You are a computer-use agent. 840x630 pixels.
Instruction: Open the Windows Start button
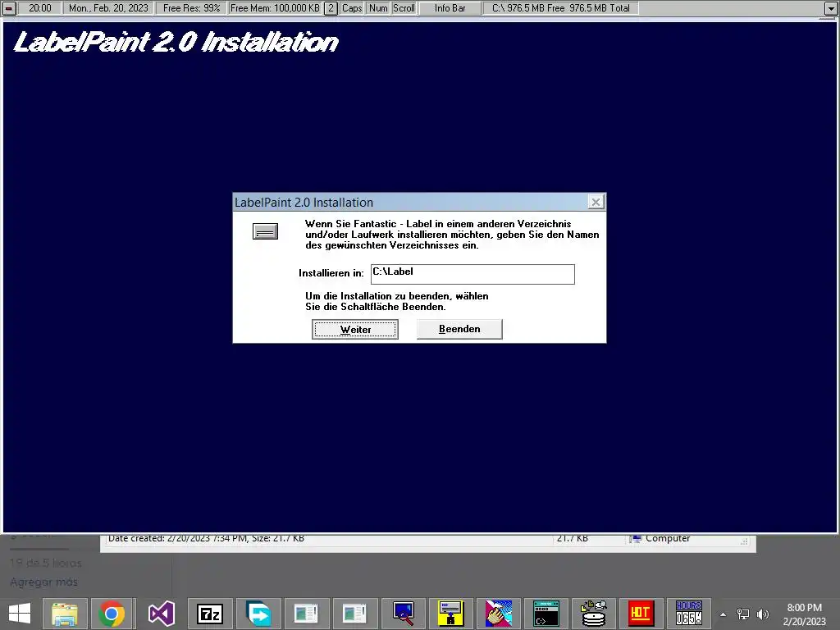[x=20, y=614]
